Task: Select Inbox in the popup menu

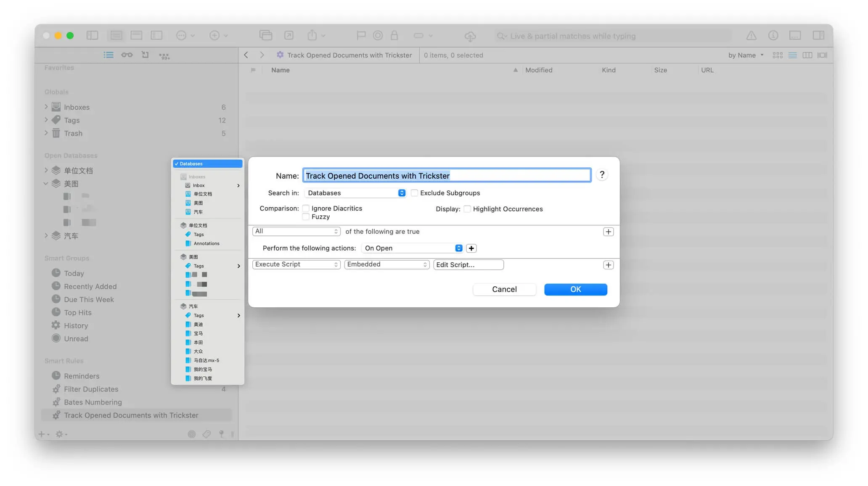Action: pyautogui.click(x=208, y=185)
